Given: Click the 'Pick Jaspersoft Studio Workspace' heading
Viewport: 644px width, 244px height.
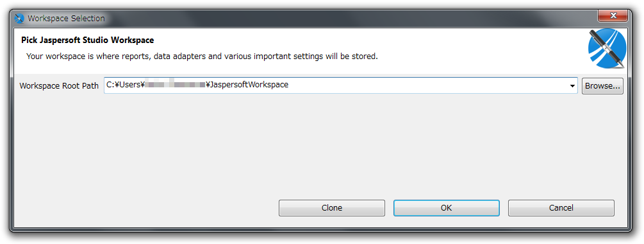Looking at the screenshot, I should pos(88,40).
